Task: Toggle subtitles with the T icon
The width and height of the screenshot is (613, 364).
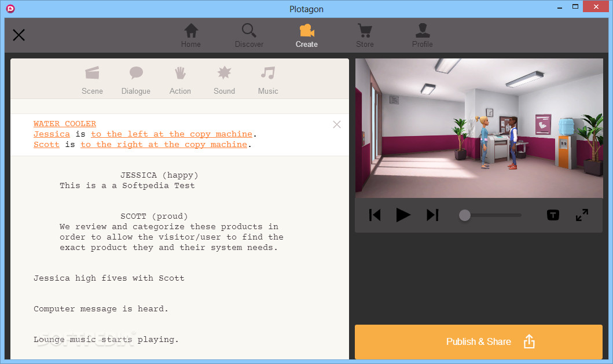Action: (553, 215)
